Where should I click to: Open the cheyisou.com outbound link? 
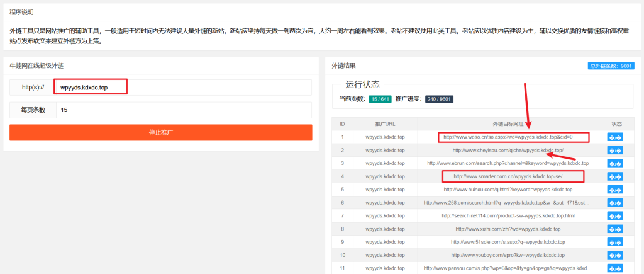508,150
